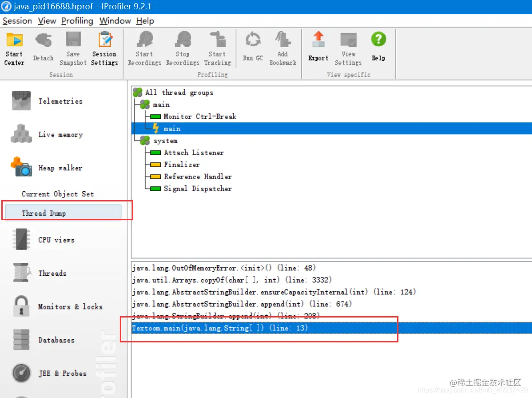Click the JProfiler title bar app icon
The image size is (532, 398).
6,6
